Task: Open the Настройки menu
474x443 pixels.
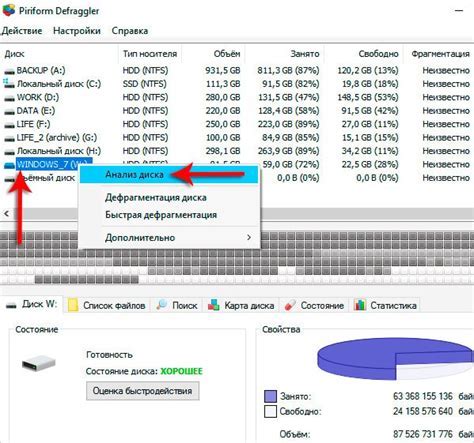Action: coord(77,31)
